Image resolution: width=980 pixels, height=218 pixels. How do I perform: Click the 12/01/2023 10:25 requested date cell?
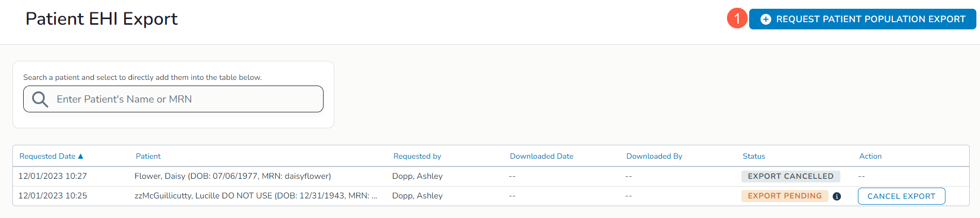[x=53, y=196]
